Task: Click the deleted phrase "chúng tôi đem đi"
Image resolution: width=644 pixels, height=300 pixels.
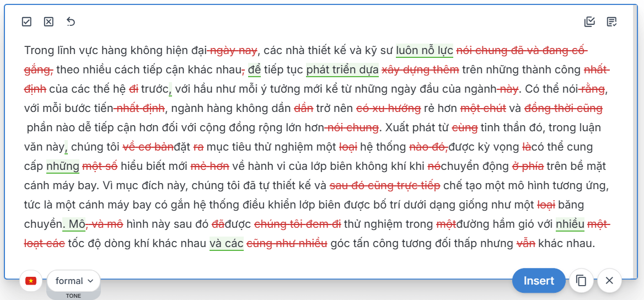Action: (297, 224)
